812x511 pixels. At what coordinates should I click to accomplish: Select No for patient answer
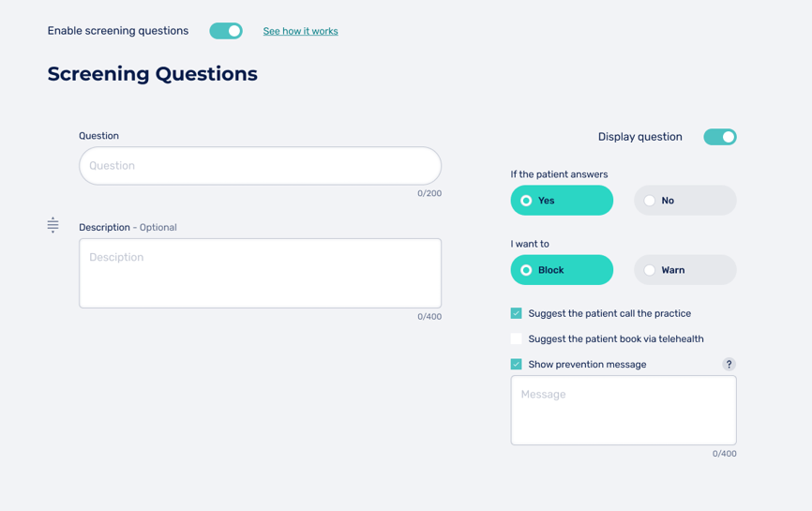point(684,201)
